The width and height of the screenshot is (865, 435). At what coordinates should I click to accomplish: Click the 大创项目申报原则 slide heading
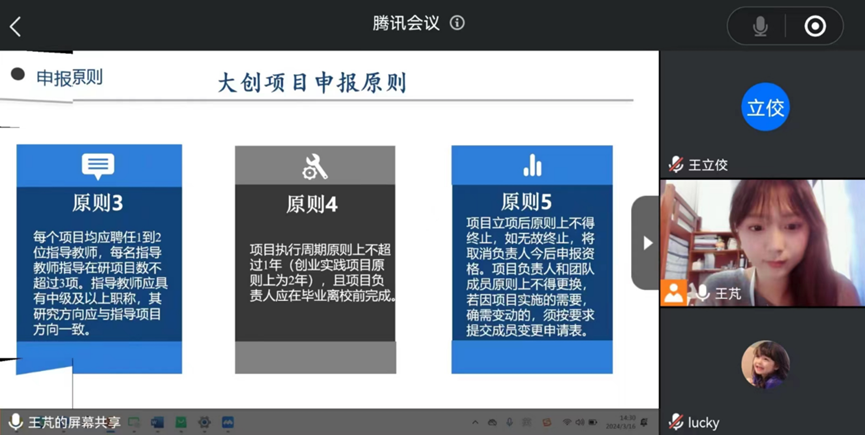pyautogui.click(x=312, y=82)
